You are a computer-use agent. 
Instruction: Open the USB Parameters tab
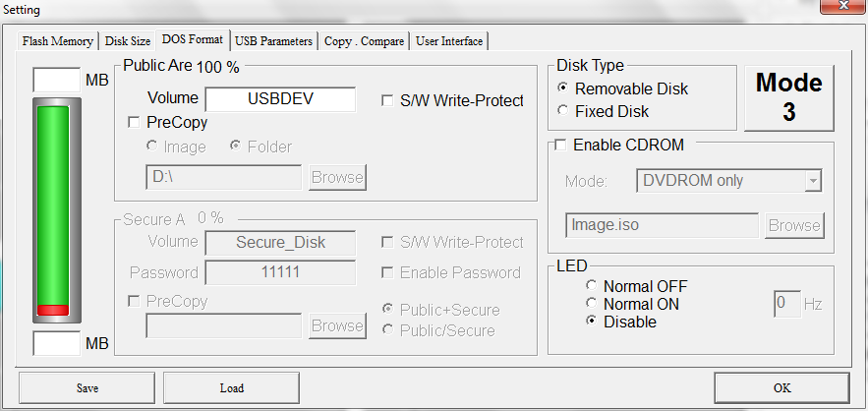274,41
